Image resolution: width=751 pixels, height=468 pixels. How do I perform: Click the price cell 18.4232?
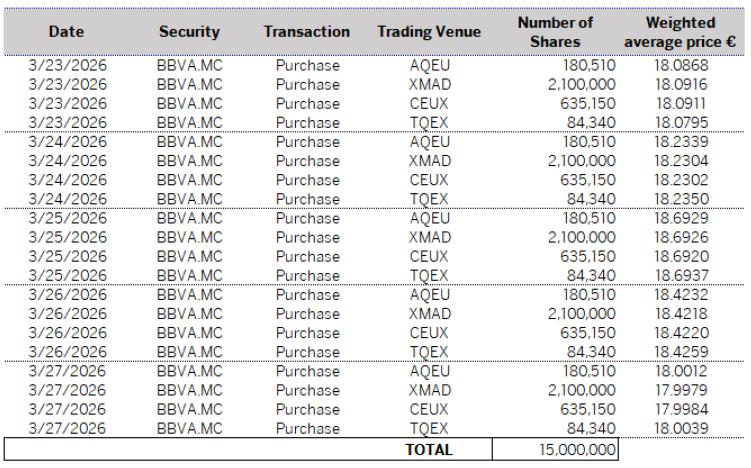click(x=680, y=294)
